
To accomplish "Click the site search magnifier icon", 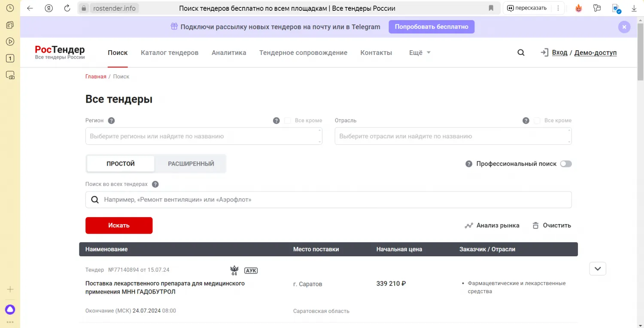I will pos(521,53).
